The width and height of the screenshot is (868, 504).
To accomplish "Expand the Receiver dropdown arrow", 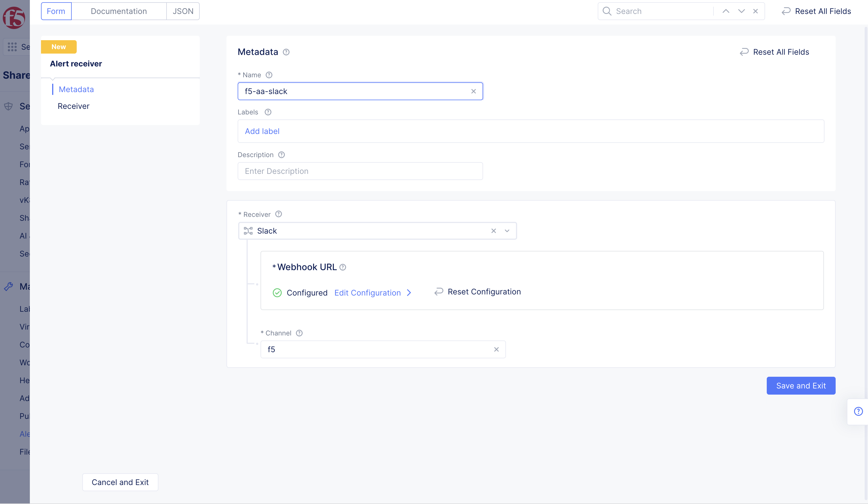I will tap(507, 231).
